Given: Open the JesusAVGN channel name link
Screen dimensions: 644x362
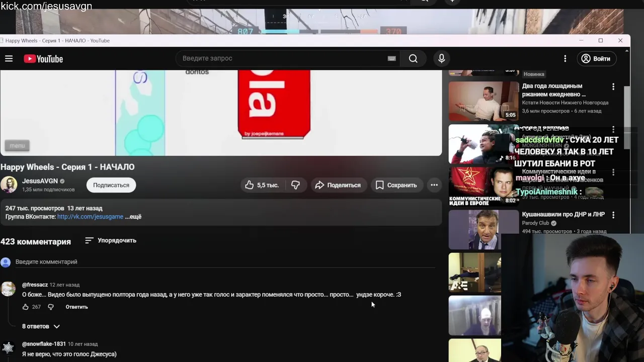Looking at the screenshot, I should pyautogui.click(x=40, y=181).
